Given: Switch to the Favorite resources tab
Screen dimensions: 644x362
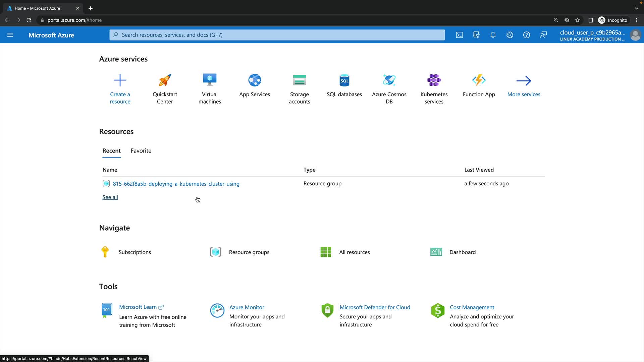Looking at the screenshot, I should tap(141, 151).
